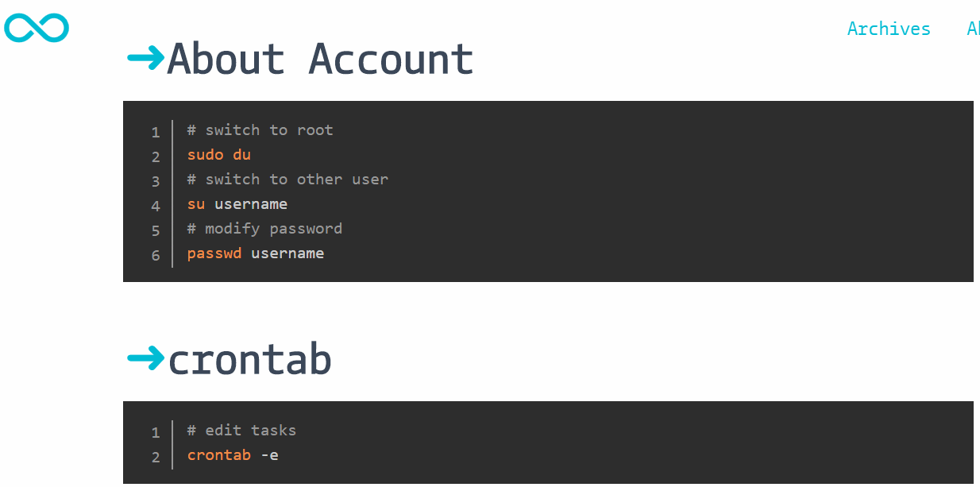Open the partially visible link after Archives

(974, 29)
